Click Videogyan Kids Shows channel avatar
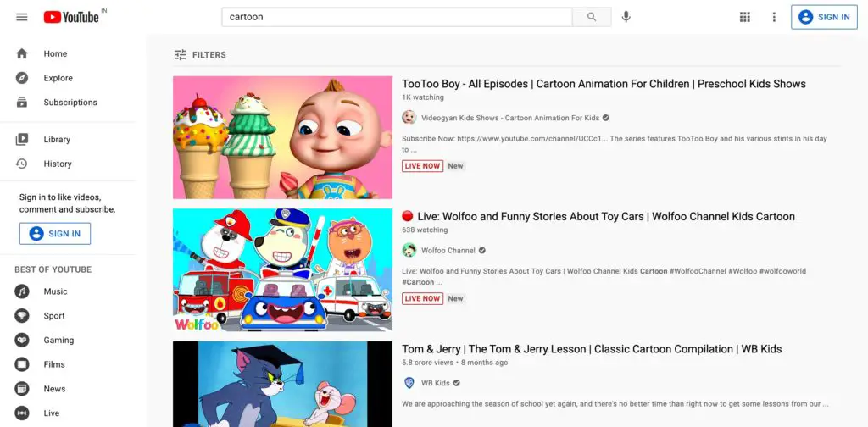 409,117
